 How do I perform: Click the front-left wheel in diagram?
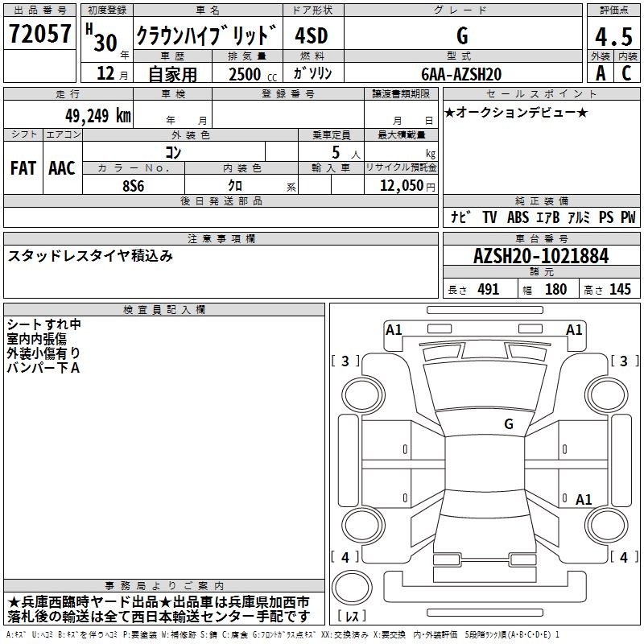[x=363, y=395]
